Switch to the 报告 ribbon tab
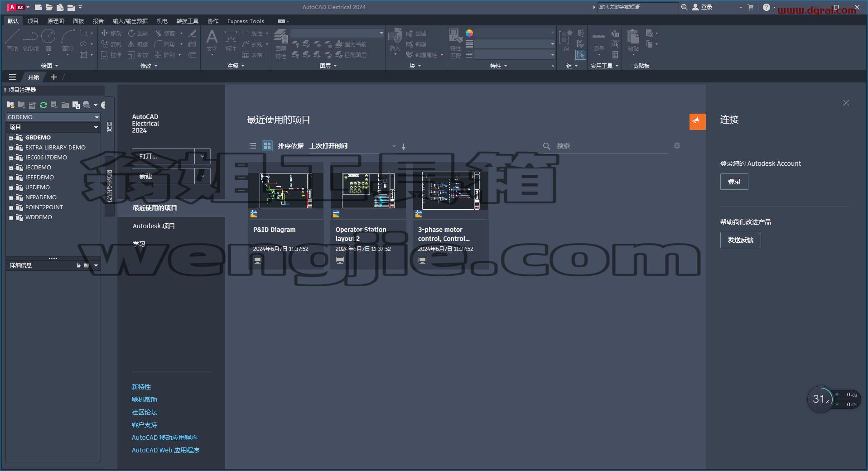The image size is (868, 471). pos(98,21)
